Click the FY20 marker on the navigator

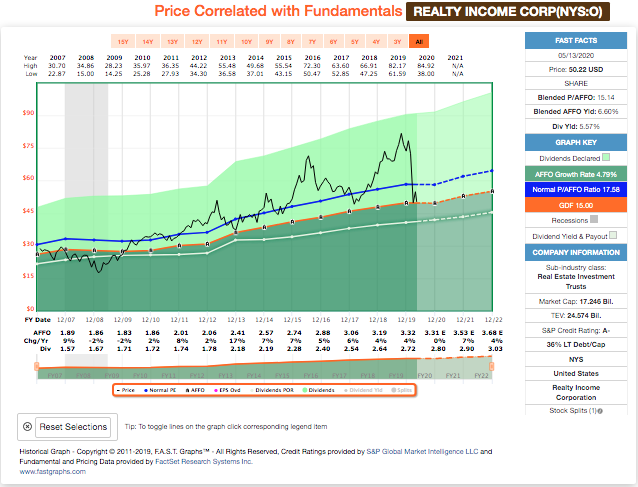coord(424,376)
